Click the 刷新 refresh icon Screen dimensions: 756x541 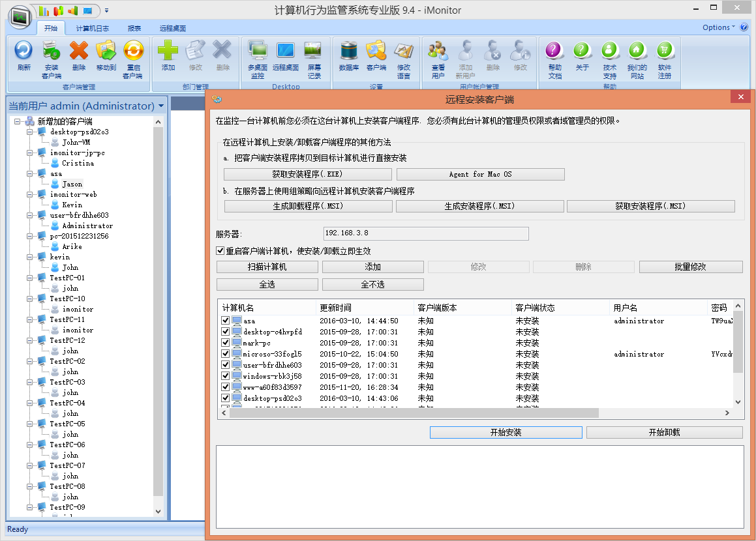coord(24,51)
